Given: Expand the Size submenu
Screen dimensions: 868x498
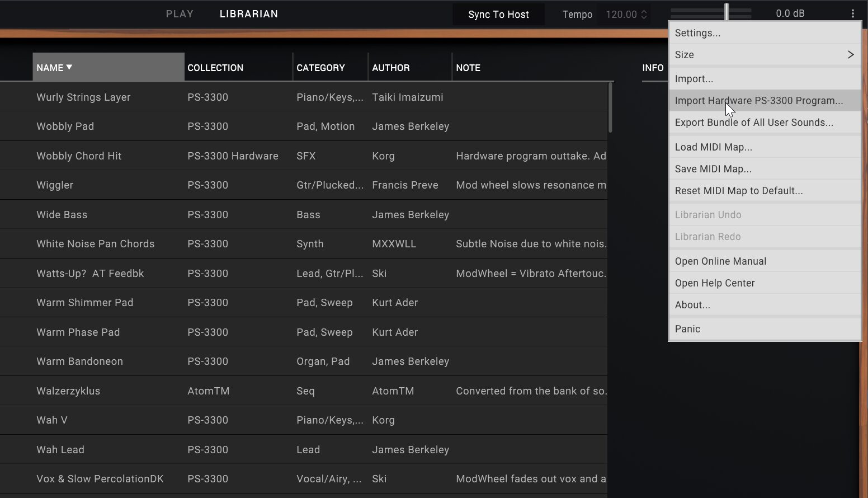Looking at the screenshot, I should [x=764, y=55].
